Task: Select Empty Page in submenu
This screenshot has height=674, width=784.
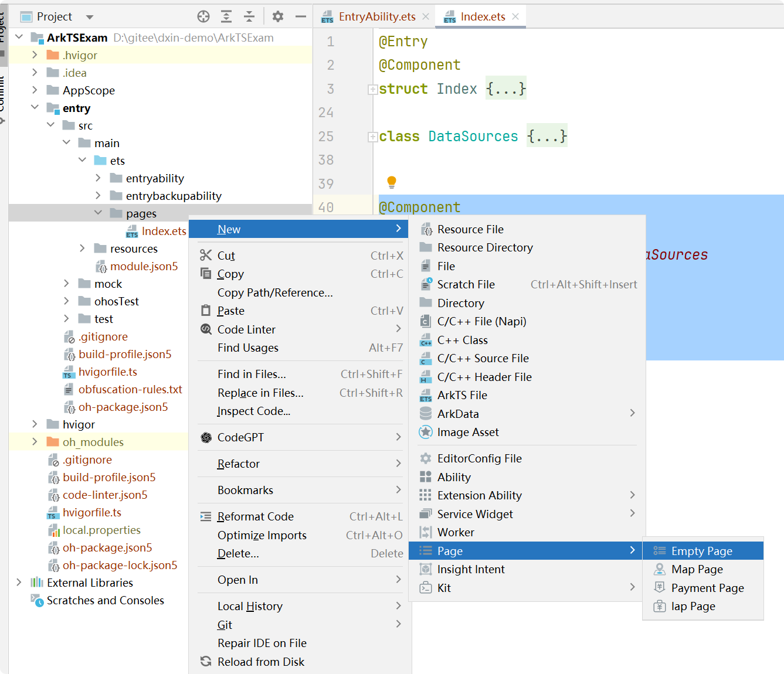Action: pos(703,551)
